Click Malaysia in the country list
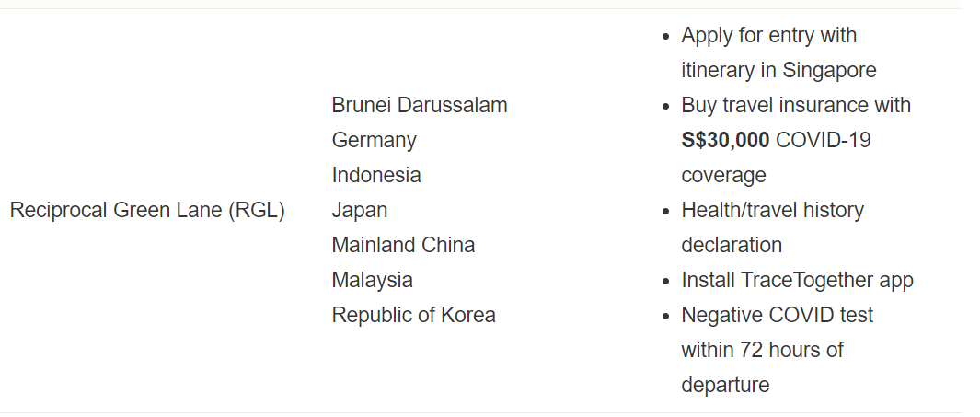This screenshot has height=417, width=980. click(372, 281)
